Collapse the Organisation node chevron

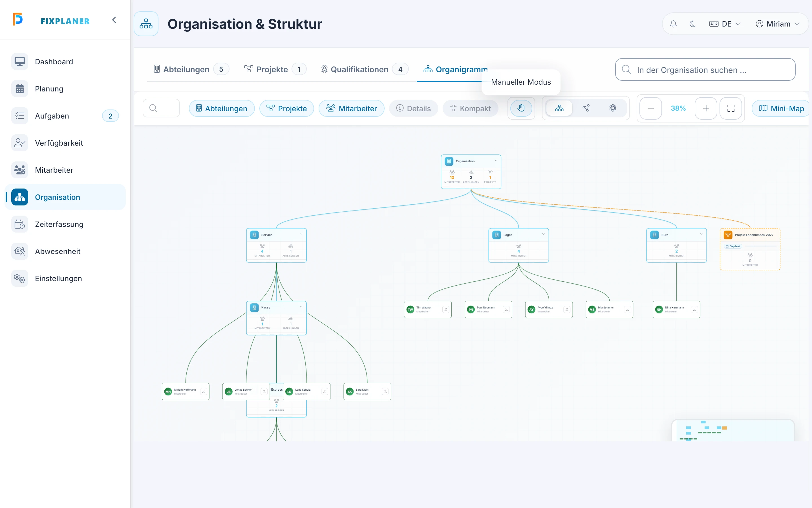(x=496, y=161)
